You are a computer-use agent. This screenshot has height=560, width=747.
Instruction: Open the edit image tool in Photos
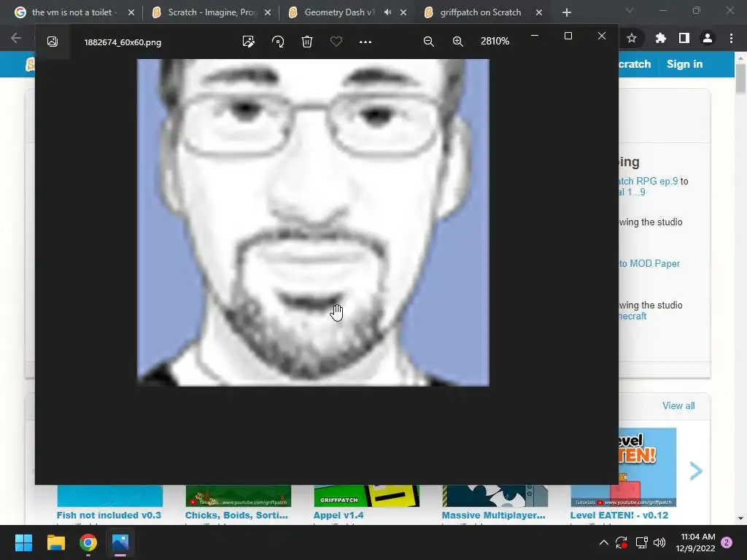tap(248, 42)
